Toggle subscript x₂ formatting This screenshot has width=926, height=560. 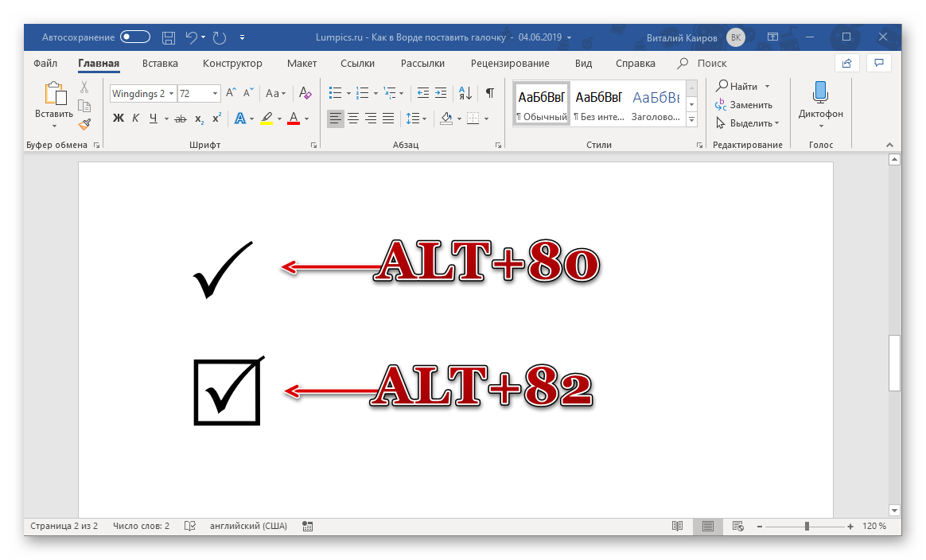click(199, 119)
